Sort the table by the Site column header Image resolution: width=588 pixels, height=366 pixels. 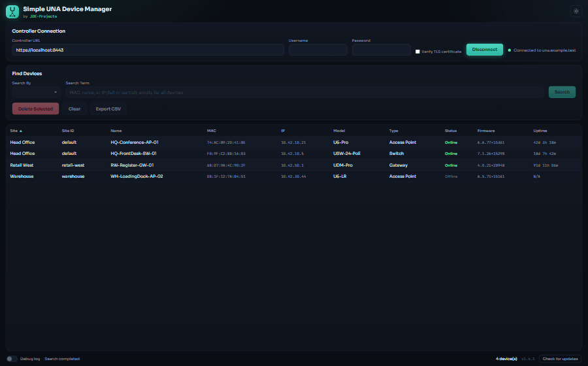pyautogui.click(x=16, y=131)
